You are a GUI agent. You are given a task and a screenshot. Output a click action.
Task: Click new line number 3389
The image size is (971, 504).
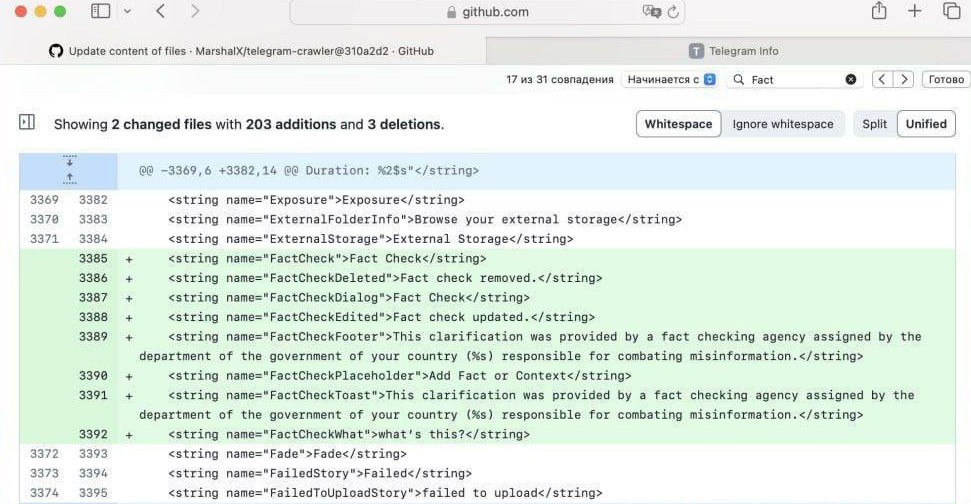pos(93,336)
